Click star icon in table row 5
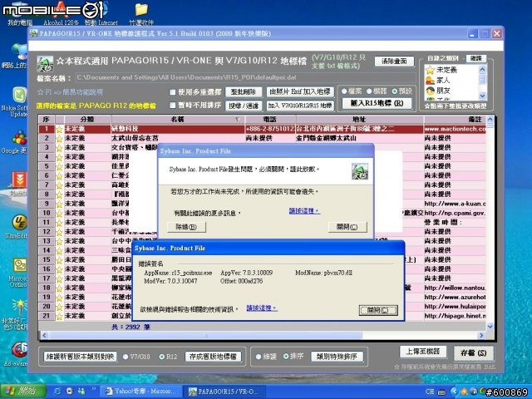 tap(59, 166)
